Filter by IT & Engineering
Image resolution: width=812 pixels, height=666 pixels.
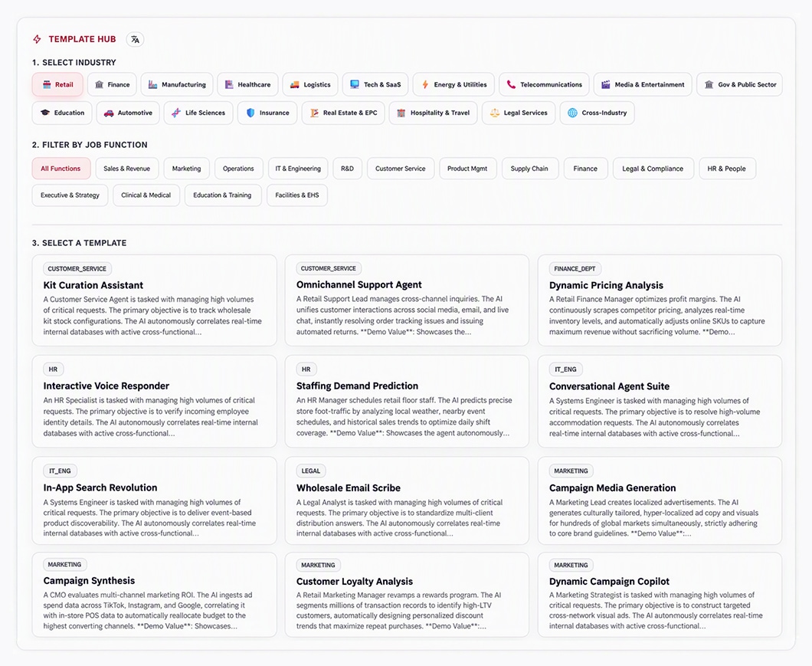coord(298,169)
